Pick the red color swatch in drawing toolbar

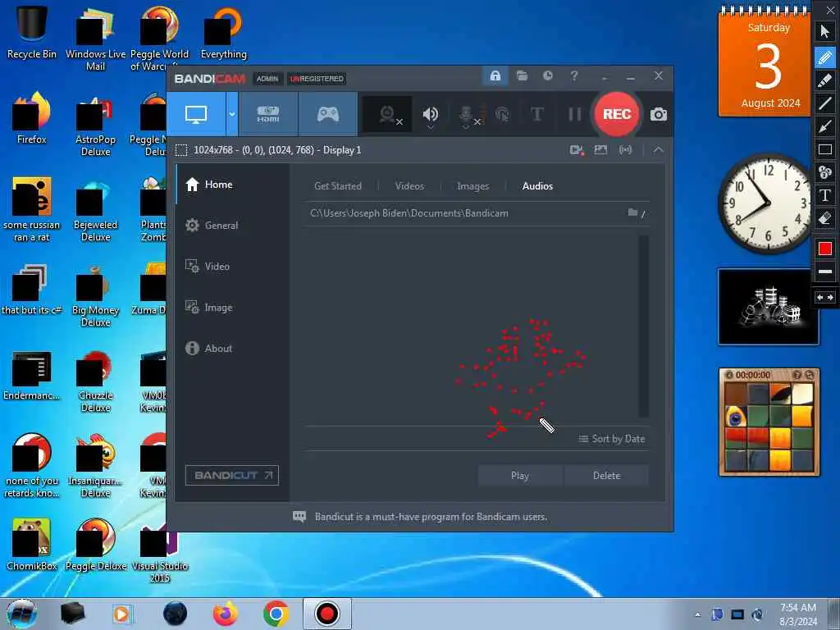point(825,249)
